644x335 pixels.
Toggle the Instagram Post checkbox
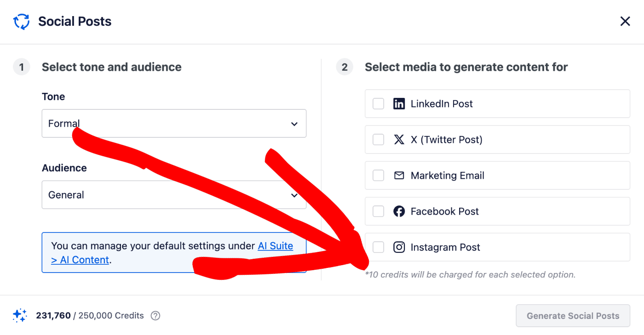coord(378,247)
